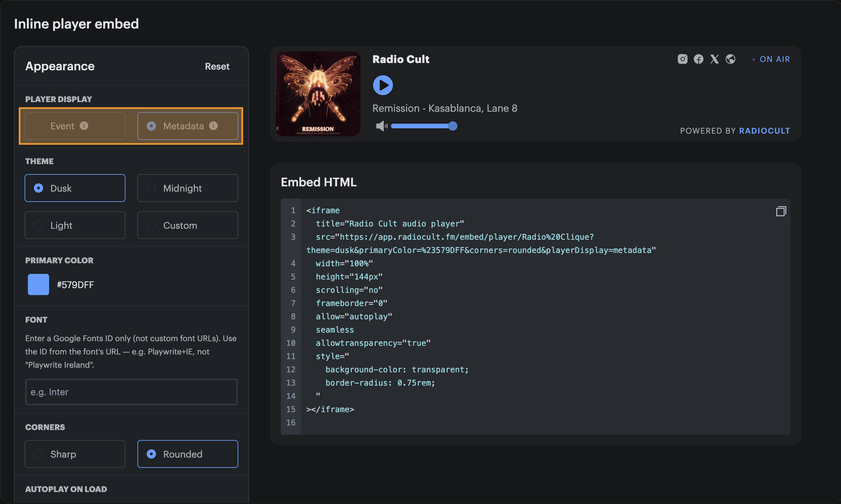The height and width of the screenshot is (504, 841).
Task: Show the info tooltip icon beside Metadata
Action: (x=213, y=126)
